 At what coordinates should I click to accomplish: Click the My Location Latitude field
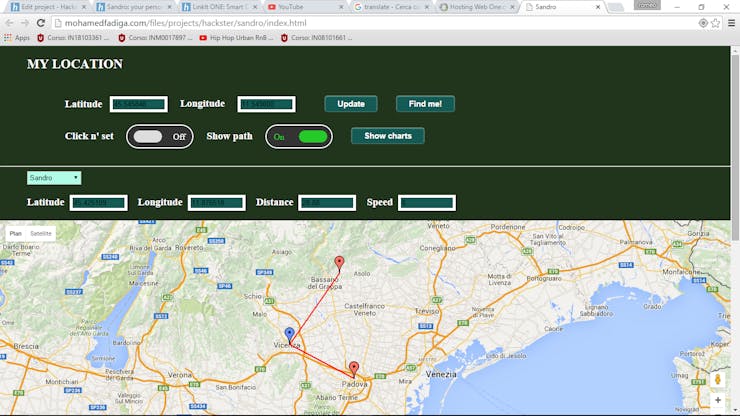[x=139, y=104]
